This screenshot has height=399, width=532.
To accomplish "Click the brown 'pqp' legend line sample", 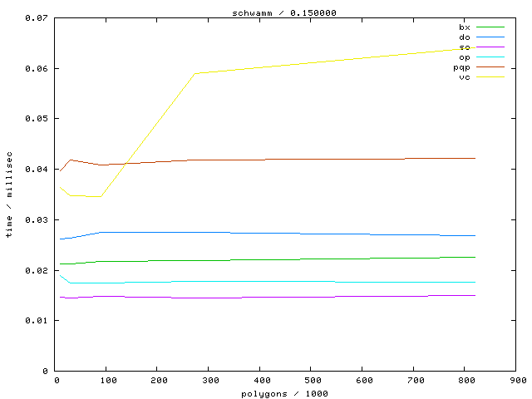I will click(x=490, y=67).
